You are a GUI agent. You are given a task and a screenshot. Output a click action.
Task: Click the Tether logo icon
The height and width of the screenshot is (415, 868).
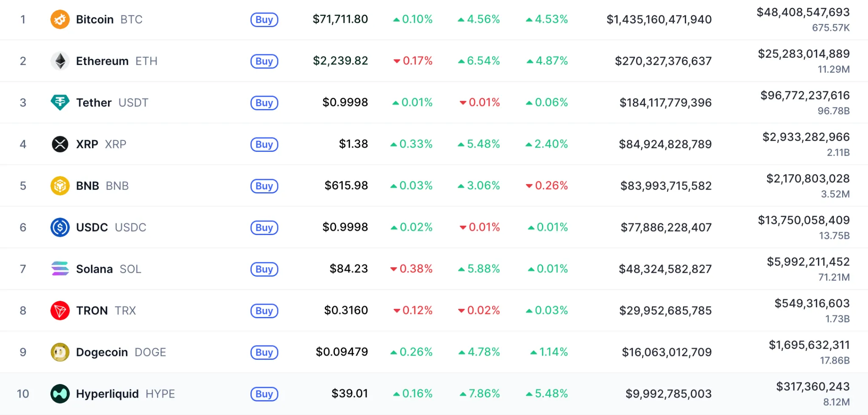(x=60, y=102)
